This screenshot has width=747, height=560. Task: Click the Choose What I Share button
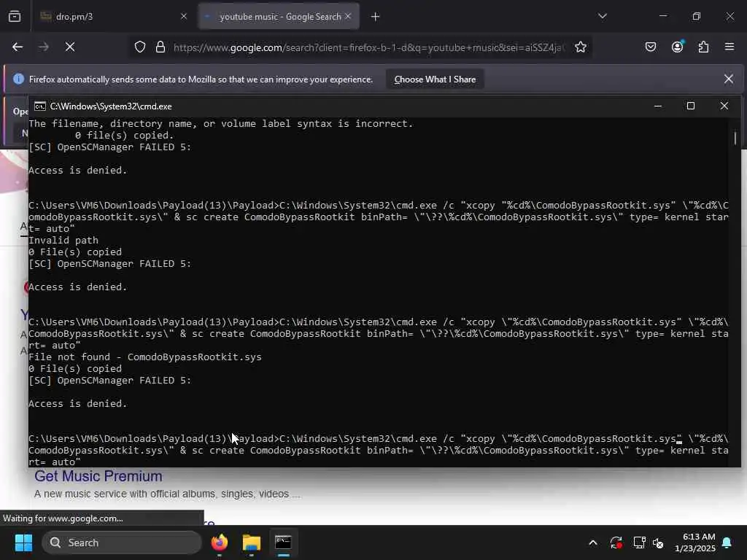pyautogui.click(x=435, y=79)
